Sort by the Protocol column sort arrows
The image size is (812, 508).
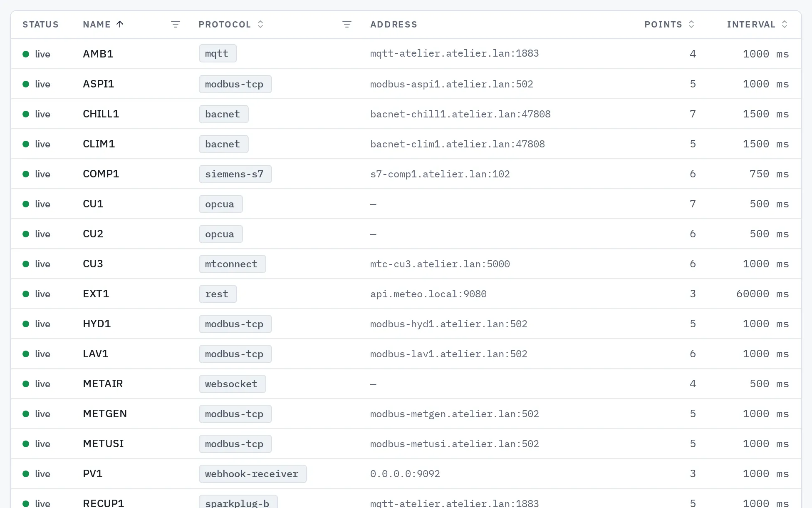click(260, 24)
